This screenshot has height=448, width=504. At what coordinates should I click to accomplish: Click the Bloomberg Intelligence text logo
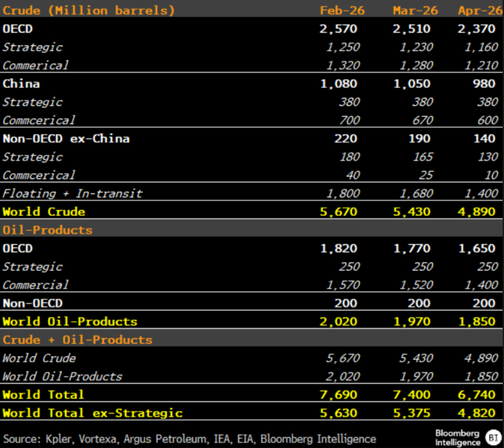coord(458,437)
